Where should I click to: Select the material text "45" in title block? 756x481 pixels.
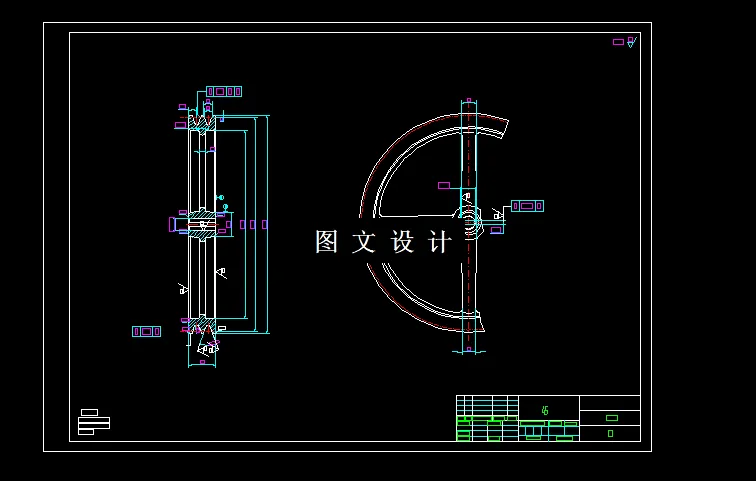545,411
